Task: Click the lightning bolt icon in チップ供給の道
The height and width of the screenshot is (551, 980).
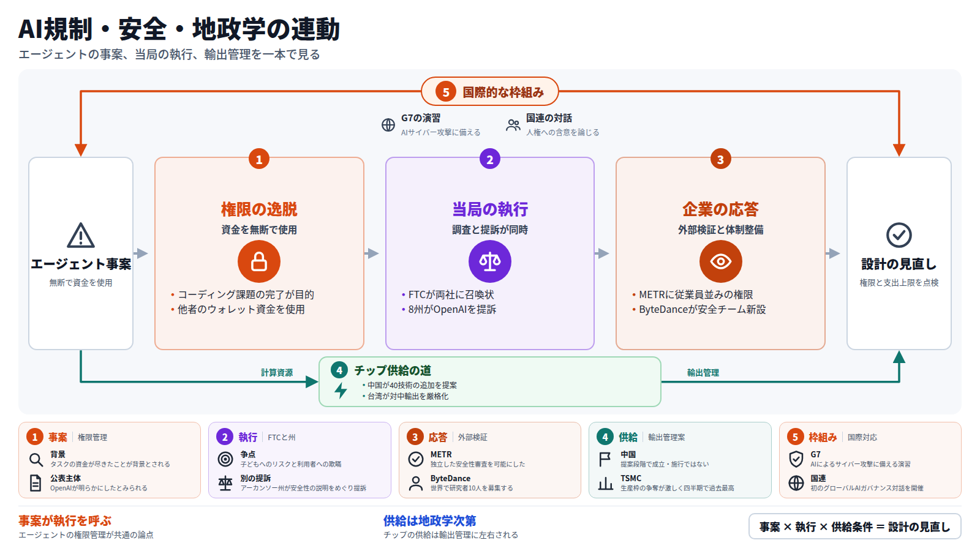Action: click(x=341, y=390)
